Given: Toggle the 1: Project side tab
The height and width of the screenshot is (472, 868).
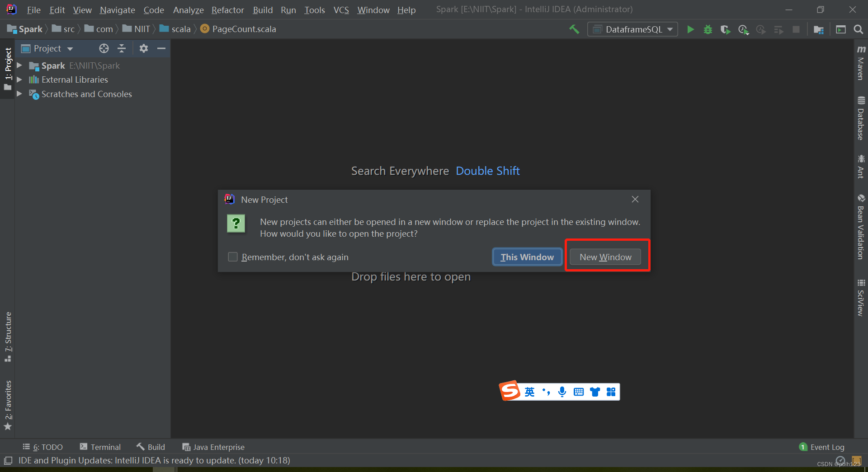Looking at the screenshot, I should [8, 69].
